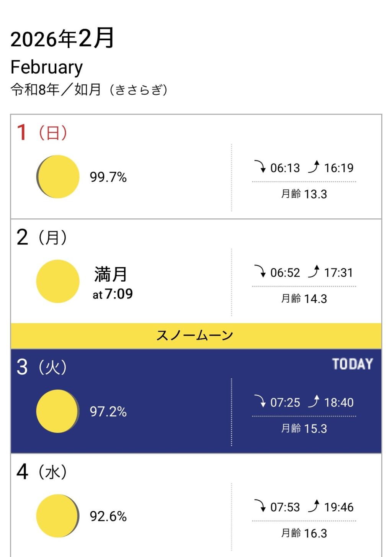The width and height of the screenshot is (392, 557).
Task: Select the moon icon for February 3
Action: click(x=58, y=411)
